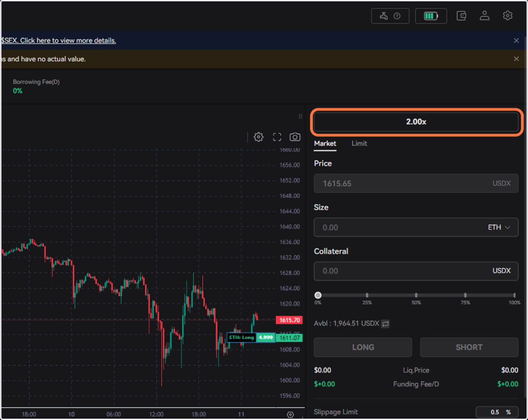Open the 2.00x leverage selector
The image size is (528, 420).
point(416,122)
